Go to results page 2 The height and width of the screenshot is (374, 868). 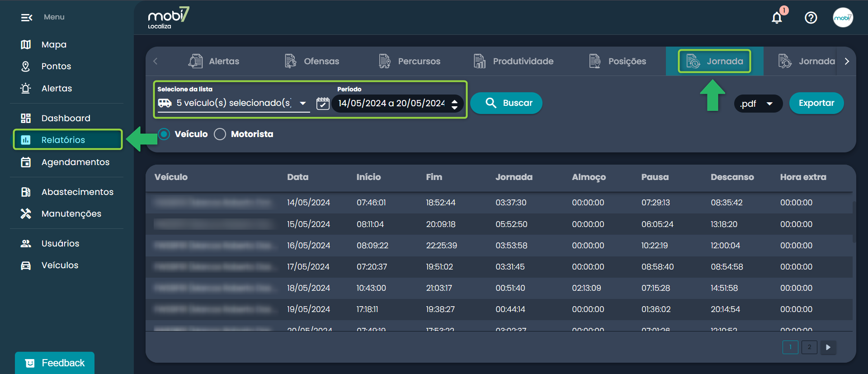(x=809, y=347)
